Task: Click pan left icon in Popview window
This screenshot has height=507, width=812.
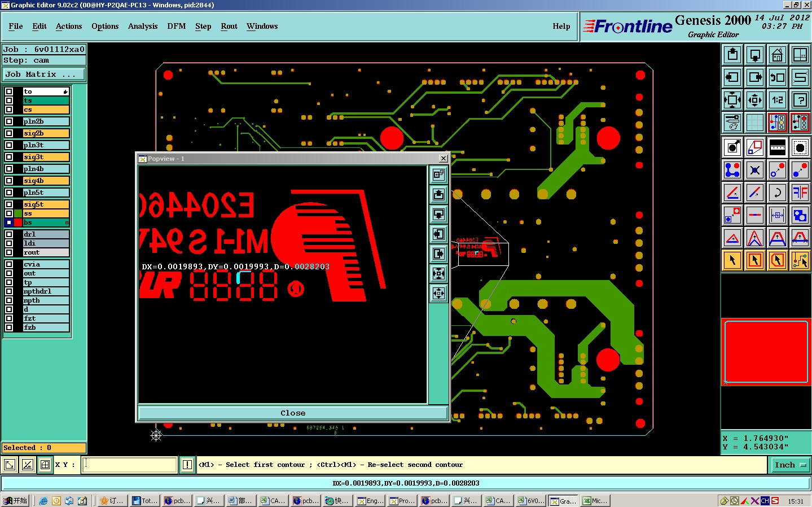Action: (x=438, y=234)
